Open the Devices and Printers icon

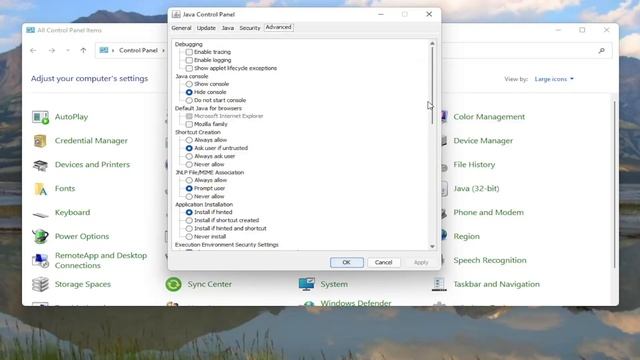[40, 165]
